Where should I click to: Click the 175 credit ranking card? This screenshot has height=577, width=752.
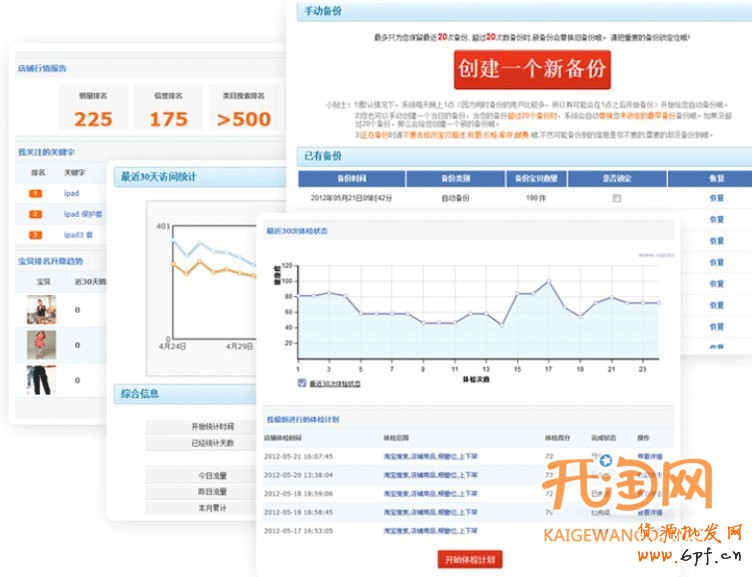tap(168, 110)
